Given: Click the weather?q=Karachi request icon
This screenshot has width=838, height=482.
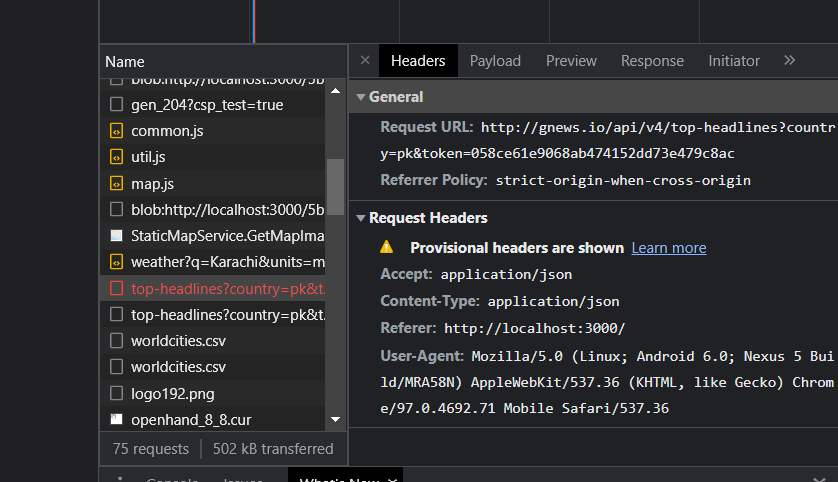Looking at the screenshot, I should point(116,262).
